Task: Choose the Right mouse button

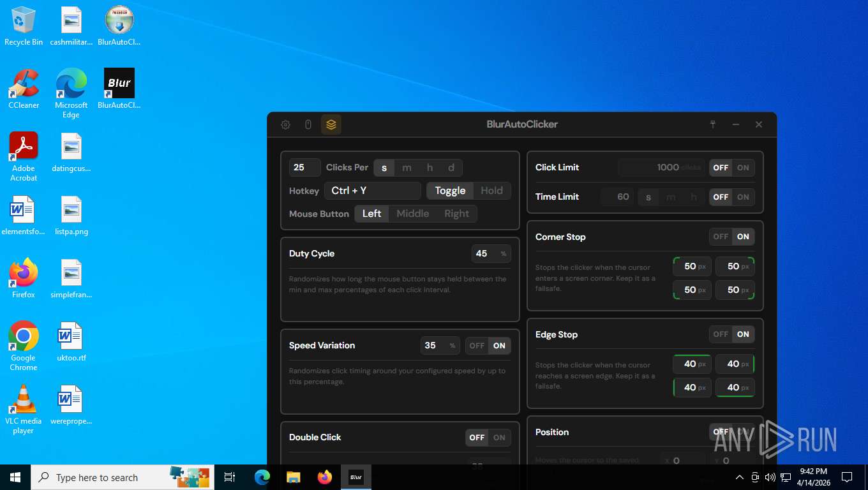Action: pyautogui.click(x=457, y=214)
